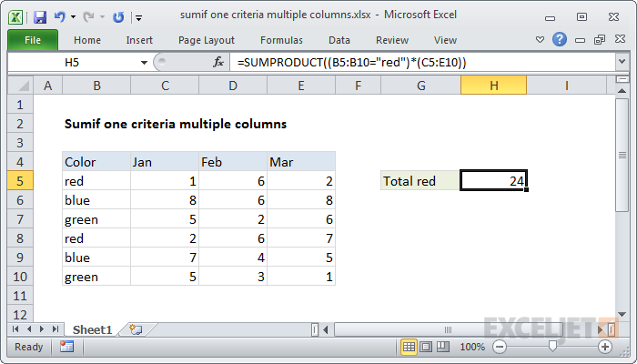The width and height of the screenshot is (637, 364).
Task: Select row 5 header
Action: [20, 181]
